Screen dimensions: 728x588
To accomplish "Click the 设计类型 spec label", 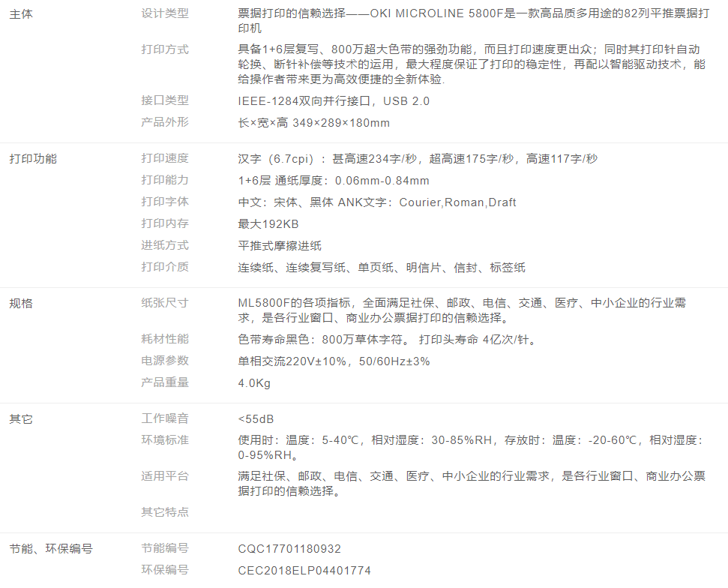I will click(165, 13).
